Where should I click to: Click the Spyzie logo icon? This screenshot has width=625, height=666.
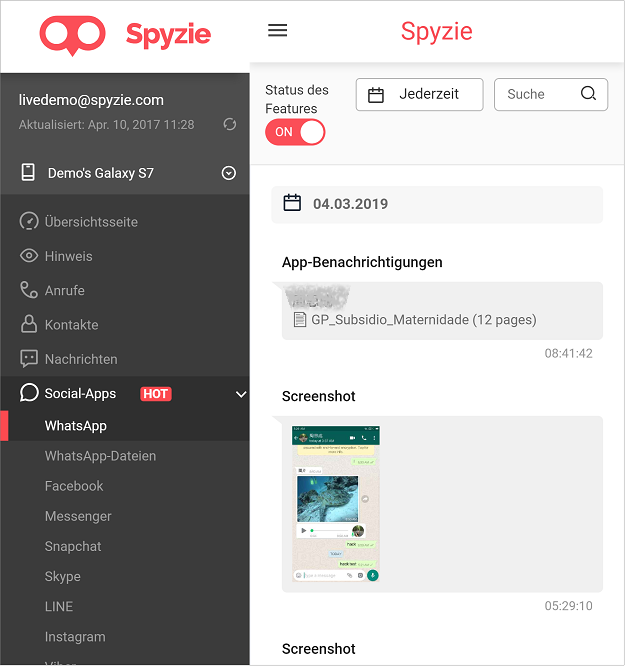coord(73,36)
